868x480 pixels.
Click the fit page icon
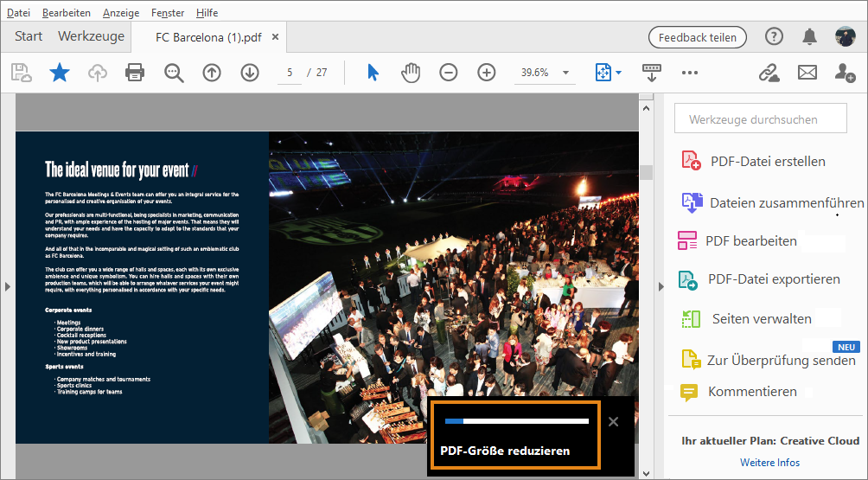pos(603,73)
